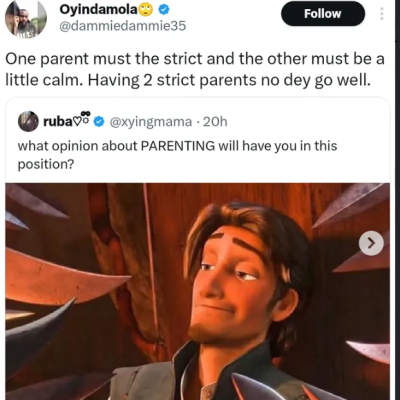
Task: Click the 20h timestamp
Action: 215,122
